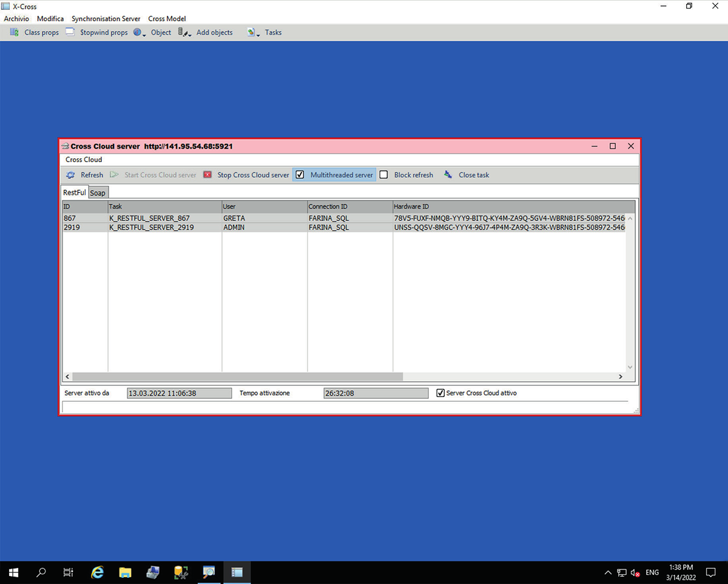Screen dimensions: 728x584
Task: Click the empty status field at the window bottom
Action: click(345, 407)
